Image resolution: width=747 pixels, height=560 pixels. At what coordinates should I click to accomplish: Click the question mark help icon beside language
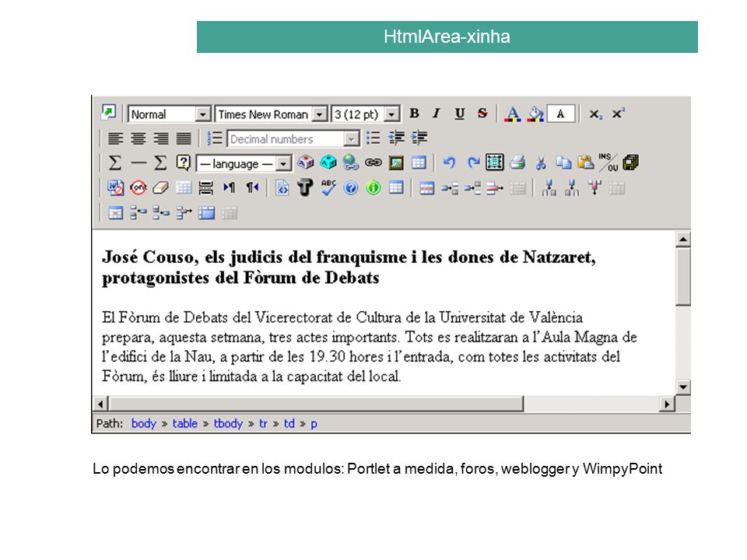tap(184, 163)
